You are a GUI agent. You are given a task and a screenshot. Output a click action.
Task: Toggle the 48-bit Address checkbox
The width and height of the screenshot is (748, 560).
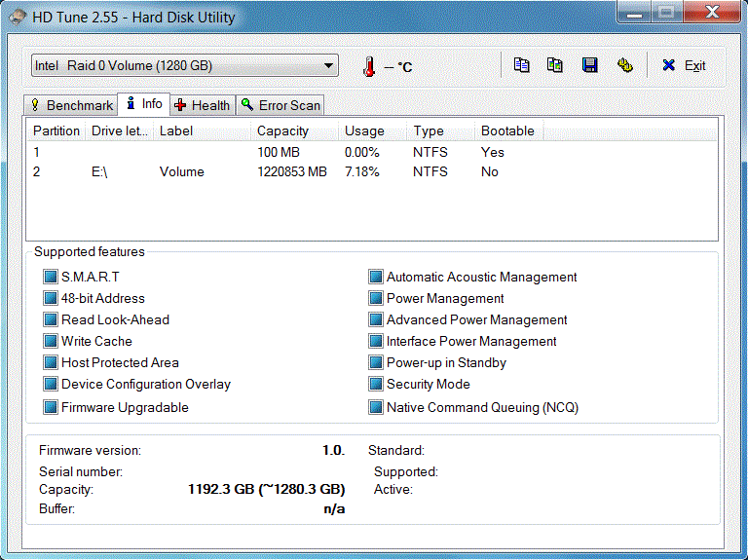50,298
